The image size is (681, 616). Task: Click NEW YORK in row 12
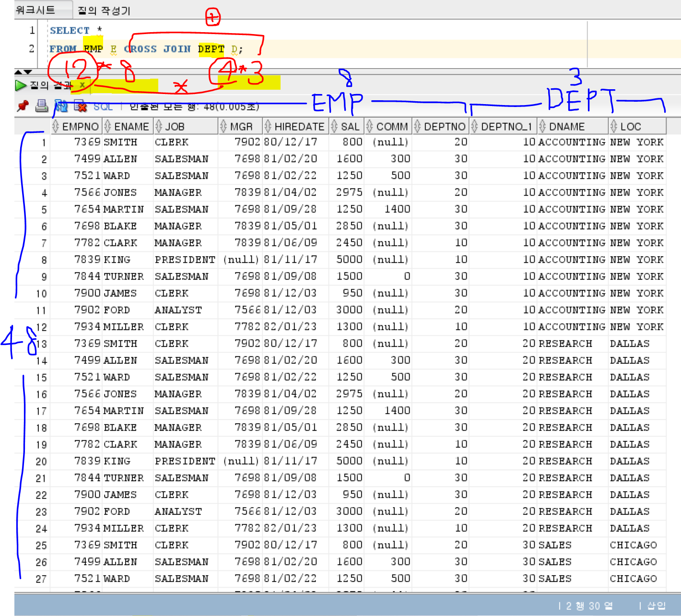tap(637, 327)
